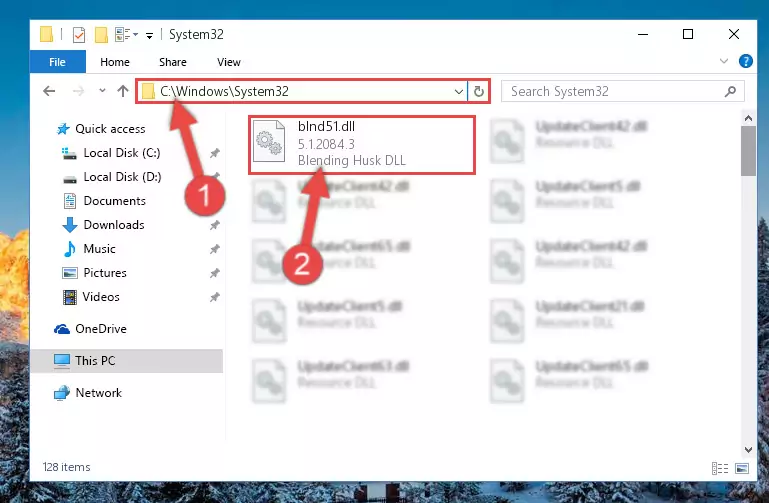Screen dimensions: 769x503
Task: Click the New folder quick access icon
Action: (101, 35)
